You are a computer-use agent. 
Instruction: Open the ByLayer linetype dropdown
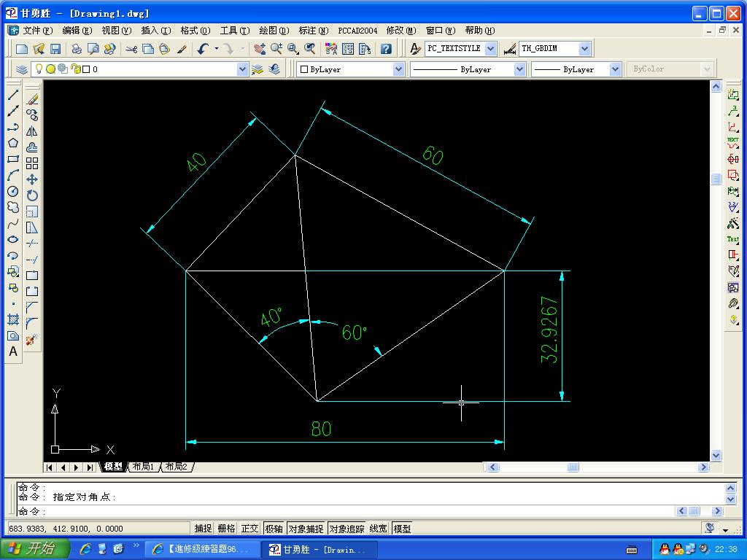click(x=519, y=69)
